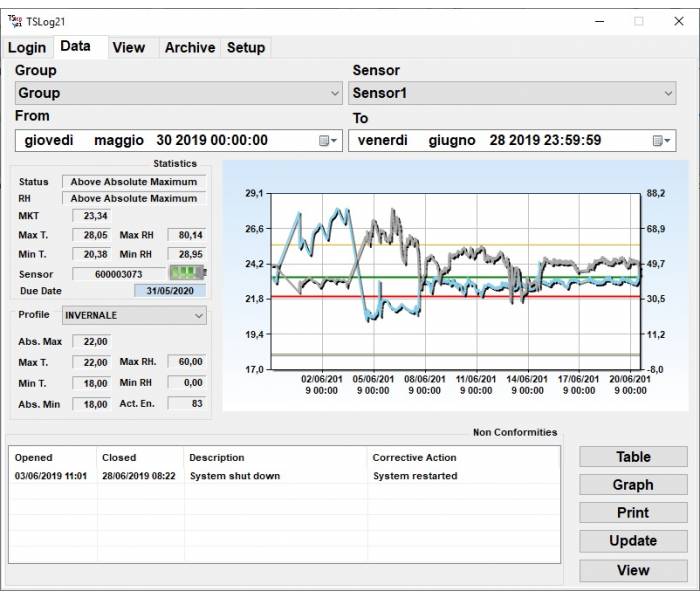The width and height of the screenshot is (700, 600).
Task: Click the Abs. Min profile value 18,00
Action: coord(92,404)
